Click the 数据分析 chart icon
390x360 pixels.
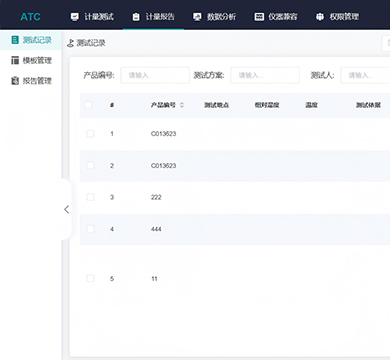tap(197, 17)
